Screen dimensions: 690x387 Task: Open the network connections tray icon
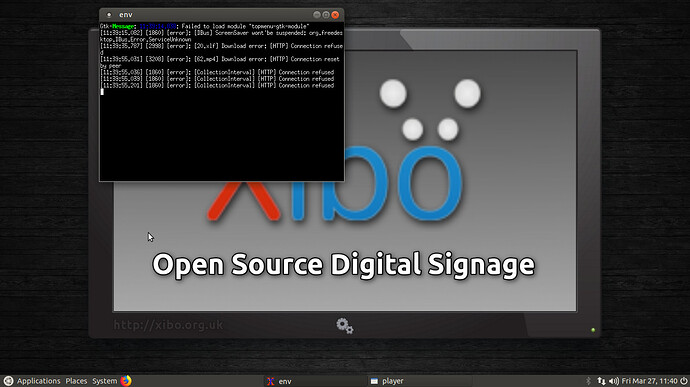pyautogui.click(x=601, y=381)
